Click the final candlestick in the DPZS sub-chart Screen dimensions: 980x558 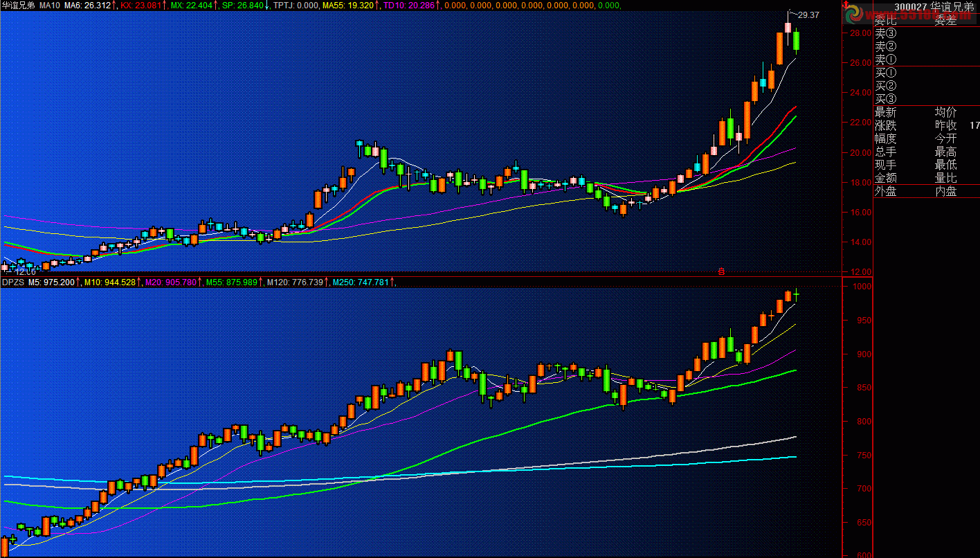coord(796,295)
